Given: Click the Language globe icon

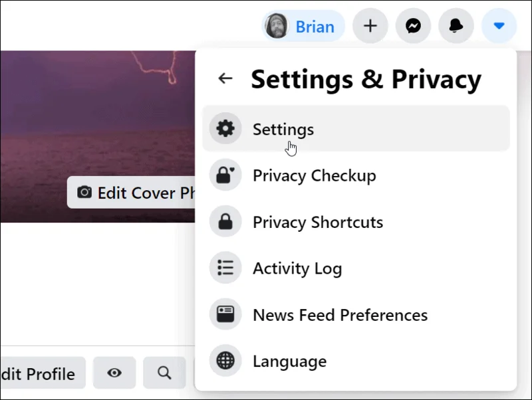Looking at the screenshot, I should (x=225, y=361).
